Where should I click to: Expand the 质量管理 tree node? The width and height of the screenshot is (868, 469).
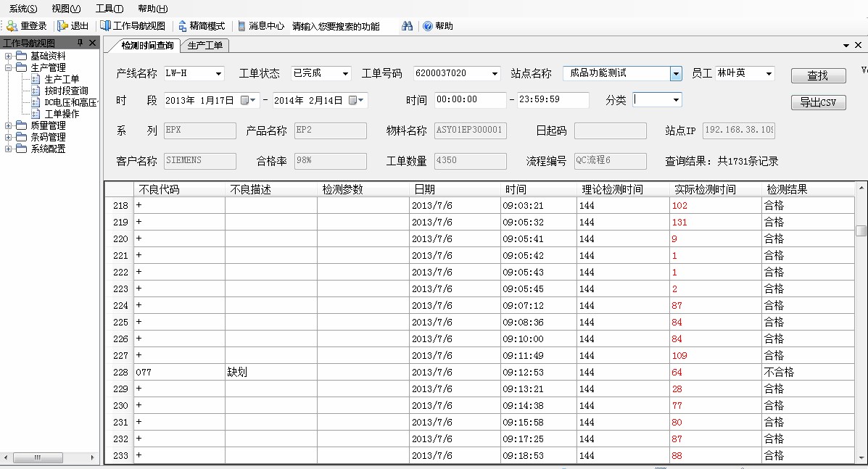point(9,125)
